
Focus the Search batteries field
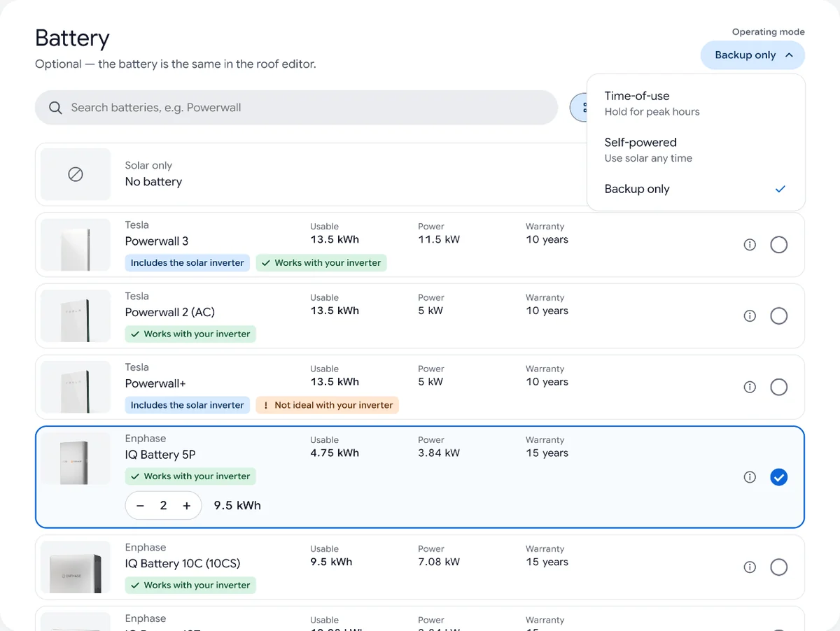296,108
